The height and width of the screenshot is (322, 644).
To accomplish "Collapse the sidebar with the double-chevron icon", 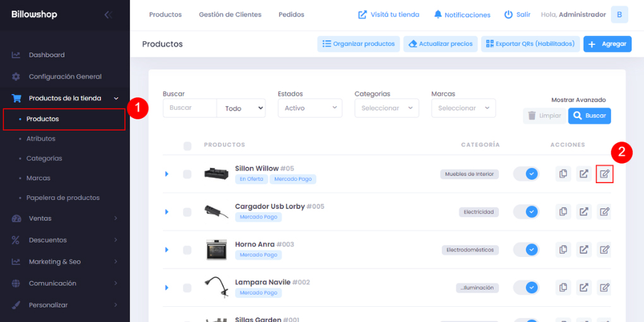I will tap(108, 15).
